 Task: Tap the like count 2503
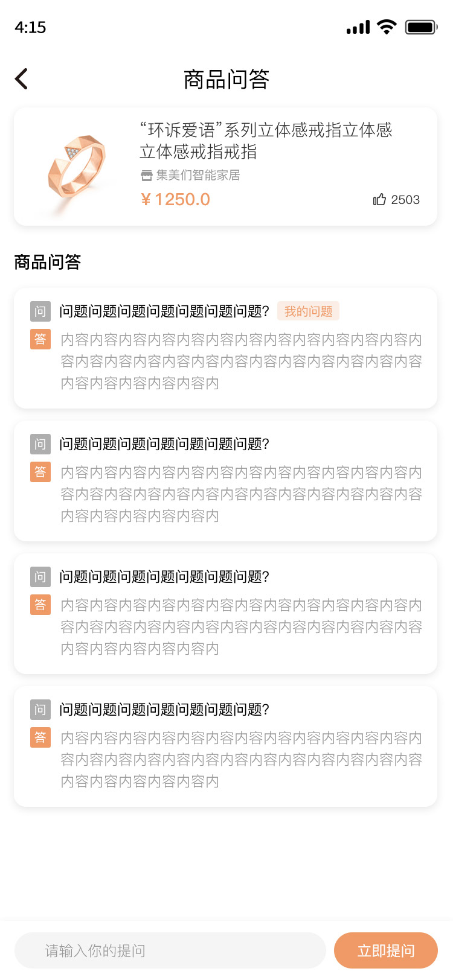405,200
